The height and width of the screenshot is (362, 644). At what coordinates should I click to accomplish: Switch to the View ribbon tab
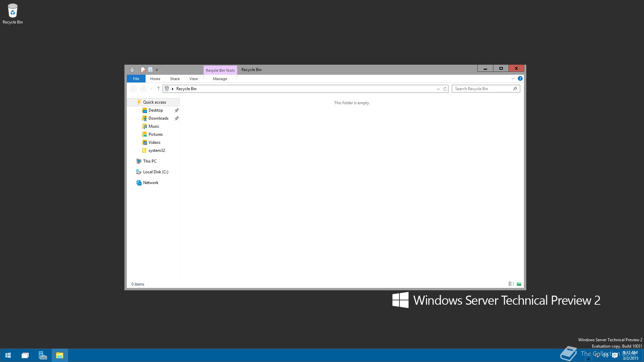pyautogui.click(x=194, y=79)
